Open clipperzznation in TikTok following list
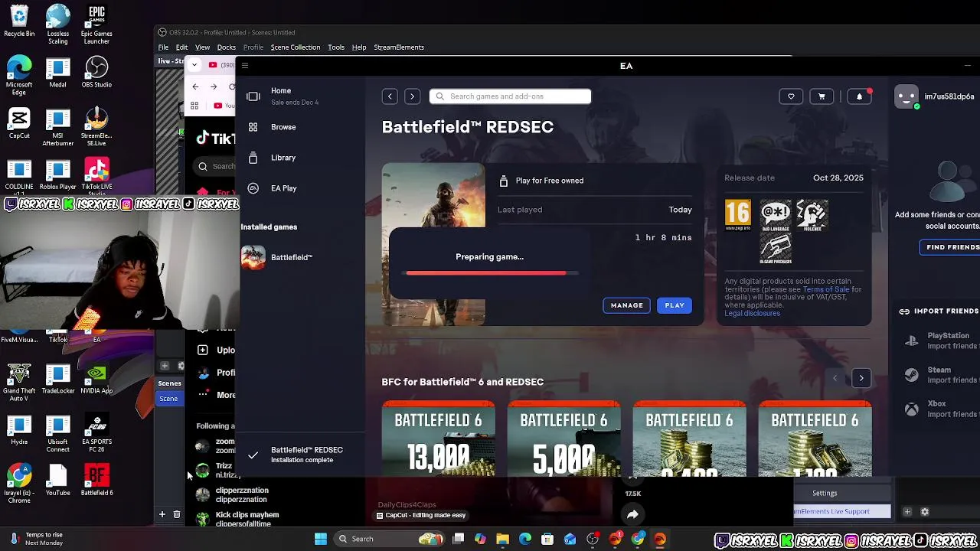This screenshot has width=980, height=551. [x=232, y=495]
